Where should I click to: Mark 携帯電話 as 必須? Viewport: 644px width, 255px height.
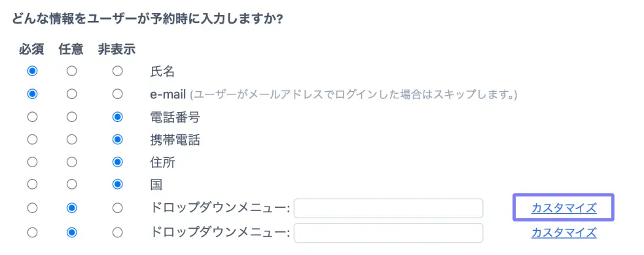coord(32,140)
